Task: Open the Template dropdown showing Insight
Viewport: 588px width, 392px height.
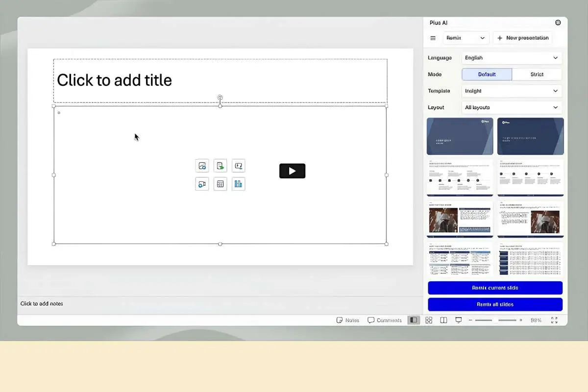Action: (x=512, y=91)
